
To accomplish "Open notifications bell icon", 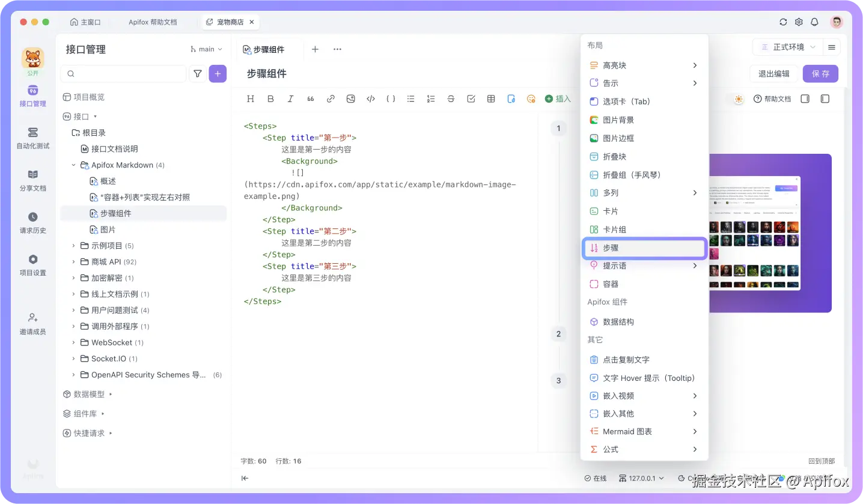I will [x=815, y=22].
